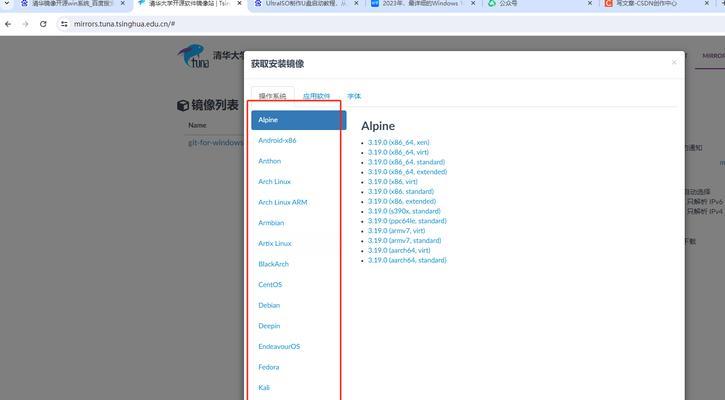Select the 应用软件 tab
725x400 pixels.
[316, 96]
